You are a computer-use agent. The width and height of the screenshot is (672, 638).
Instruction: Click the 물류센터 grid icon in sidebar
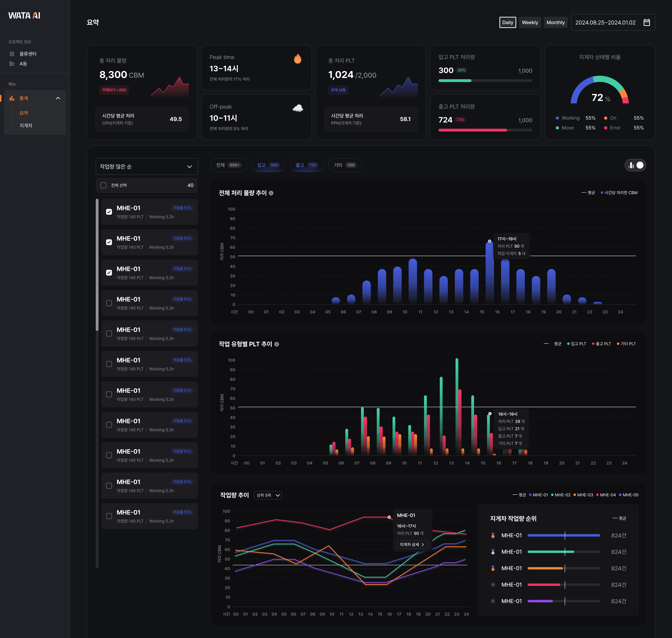click(12, 54)
